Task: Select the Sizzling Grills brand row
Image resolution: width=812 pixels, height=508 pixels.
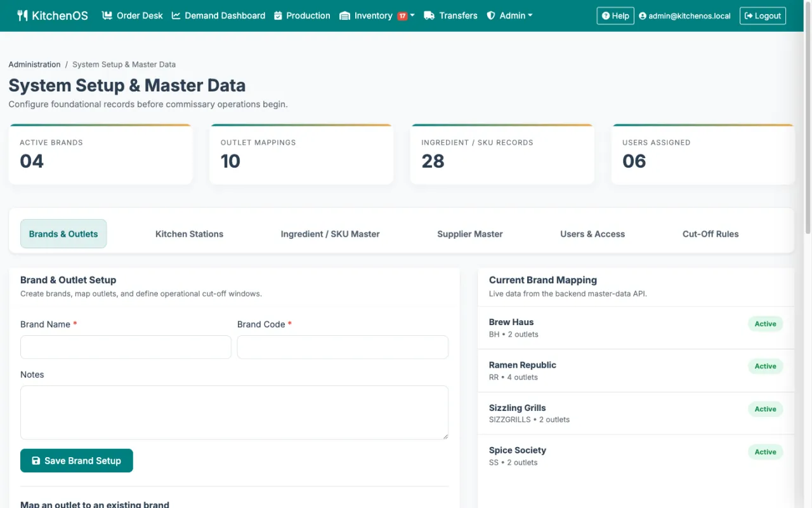Action: tap(636, 413)
